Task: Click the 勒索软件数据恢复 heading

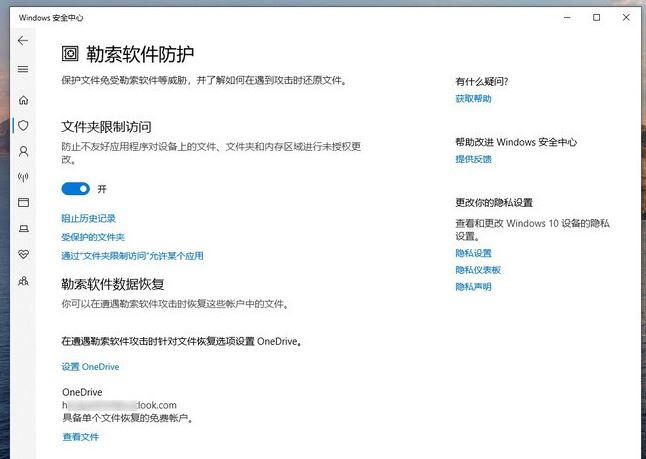Action: 113,284
